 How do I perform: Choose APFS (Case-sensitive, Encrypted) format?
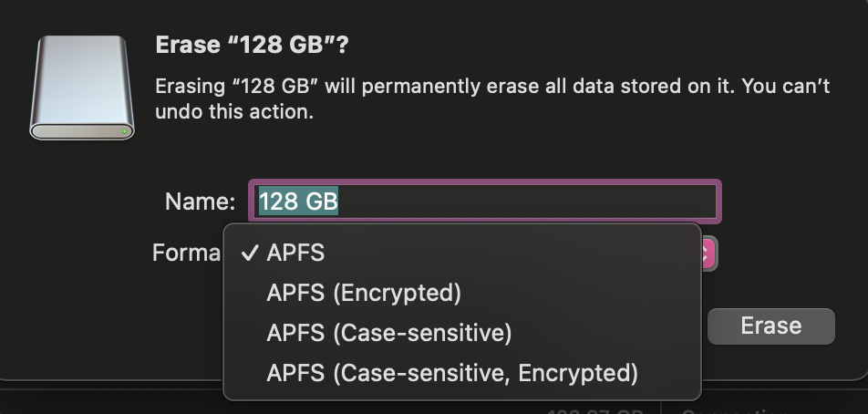[x=451, y=373]
